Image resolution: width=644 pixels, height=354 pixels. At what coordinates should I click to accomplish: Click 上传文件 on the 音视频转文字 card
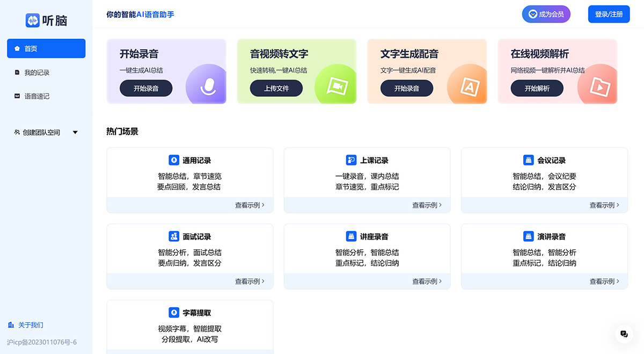(x=276, y=88)
